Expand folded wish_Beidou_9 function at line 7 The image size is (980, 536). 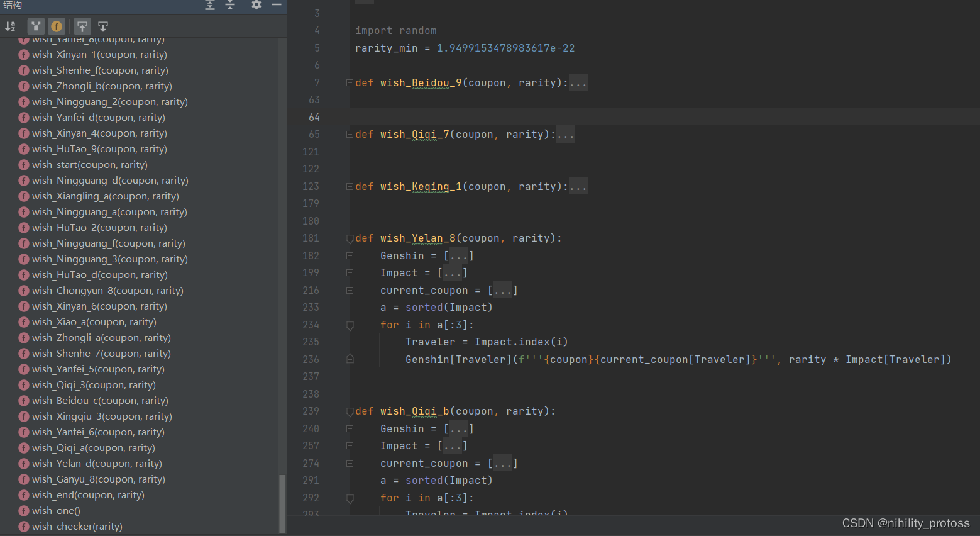pos(350,82)
